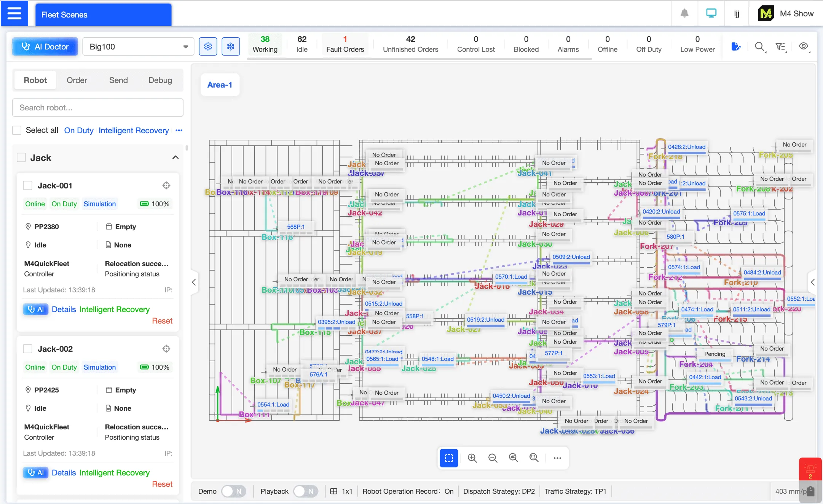Image resolution: width=823 pixels, height=504 pixels.
Task: Toggle the eye visibility icon
Action: [803, 46]
